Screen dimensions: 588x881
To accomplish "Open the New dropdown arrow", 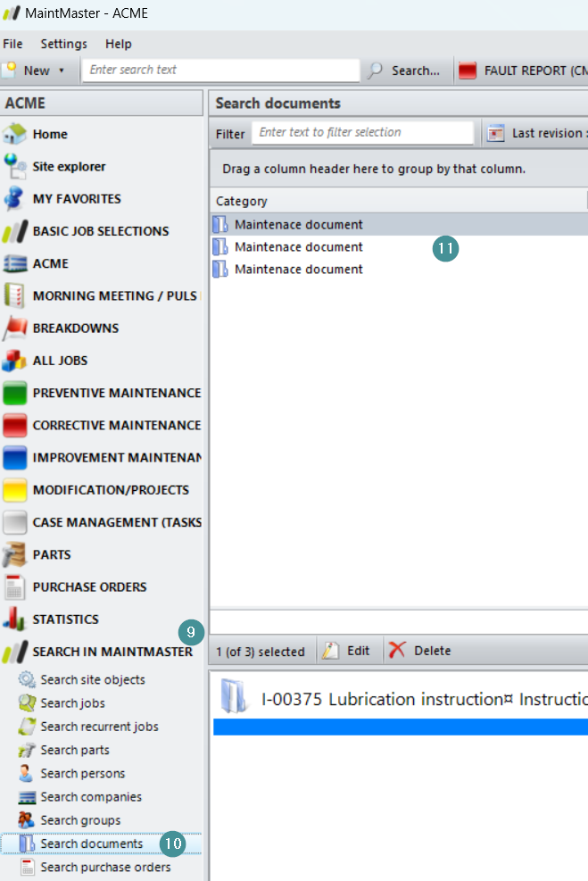I will click(x=62, y=71).
